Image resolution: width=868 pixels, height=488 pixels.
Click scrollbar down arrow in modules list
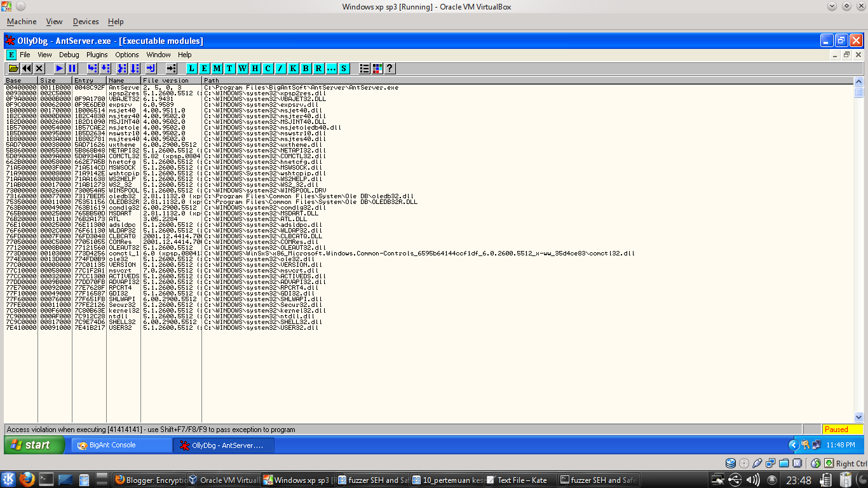point(859,417)
